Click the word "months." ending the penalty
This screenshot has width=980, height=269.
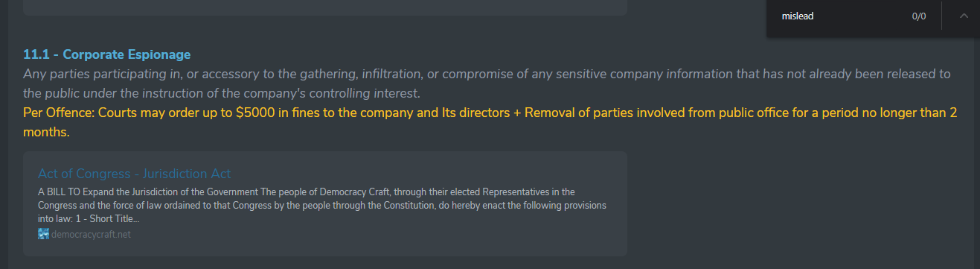(46, 133)
